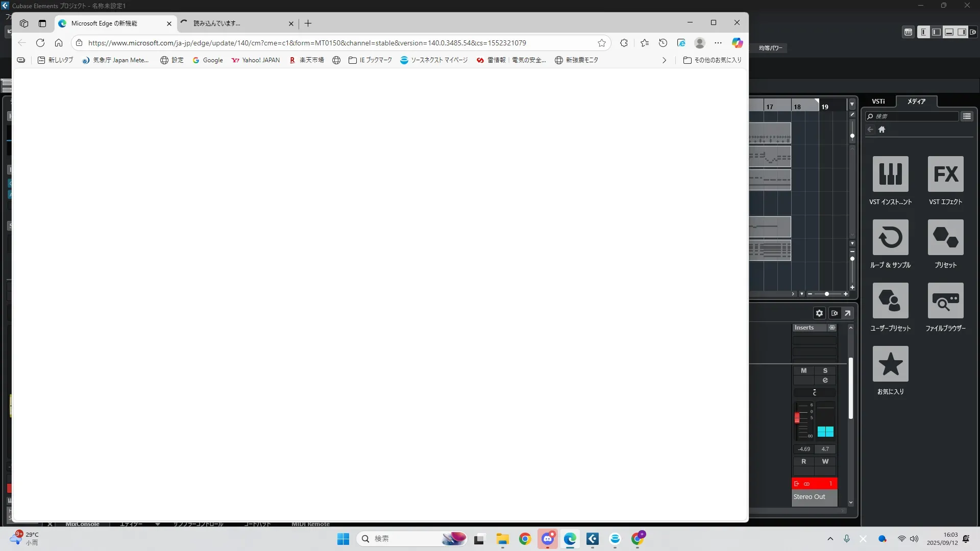The width and height of the screenshot is (980, 551).
Task: Solo Stereo Out with S button
Action: [825, 371]
